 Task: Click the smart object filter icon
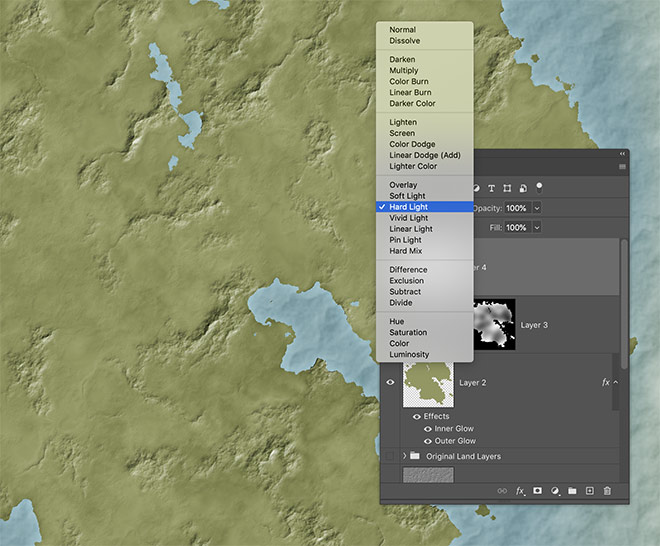(x=524, y=187)
